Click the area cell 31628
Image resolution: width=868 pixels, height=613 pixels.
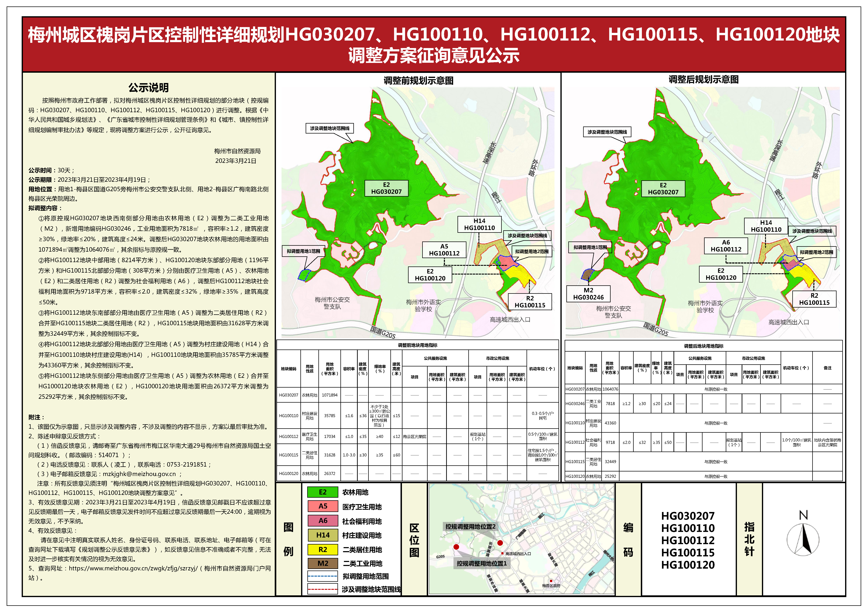[329, 455]
